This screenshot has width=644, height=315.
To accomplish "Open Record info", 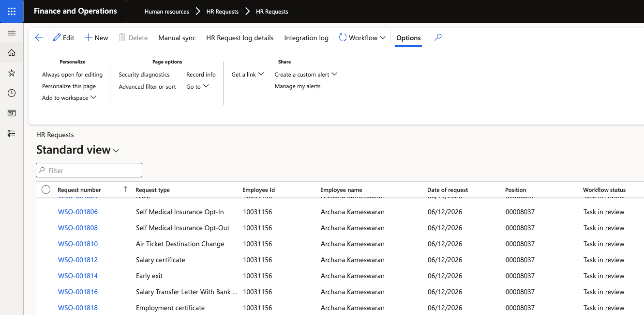I will point(201,75).
